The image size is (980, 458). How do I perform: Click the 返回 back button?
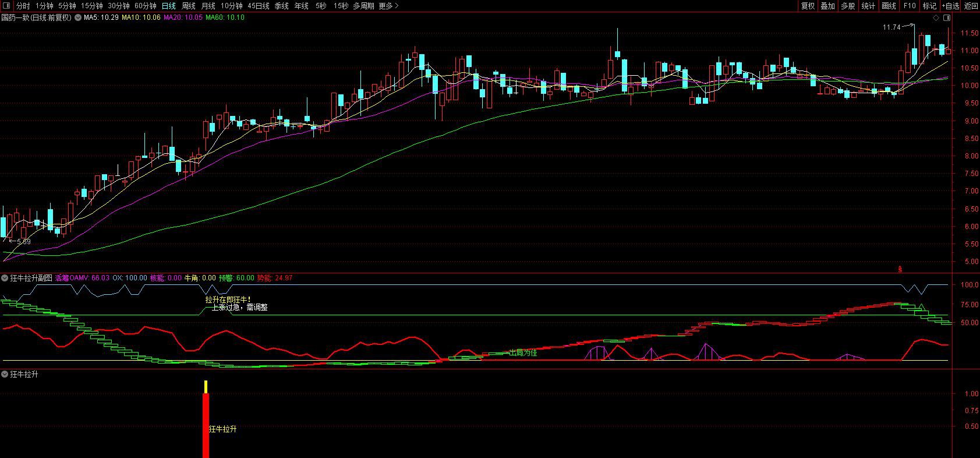coord(971,6)
